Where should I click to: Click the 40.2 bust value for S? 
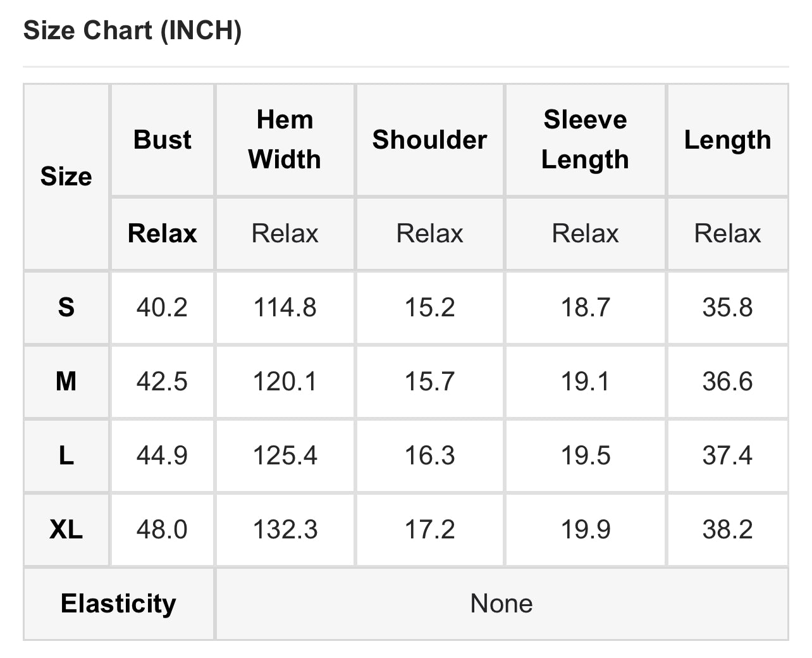(162, 307)
